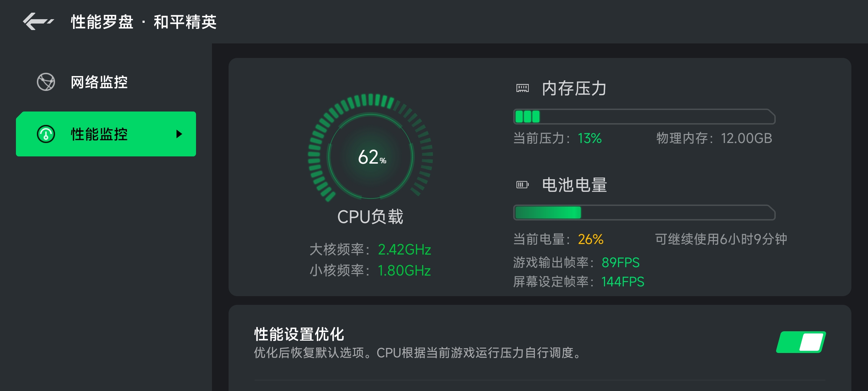Click the memory pressure progress bar
The width and height of the screenshot is (868, 391).
(644, 117)
